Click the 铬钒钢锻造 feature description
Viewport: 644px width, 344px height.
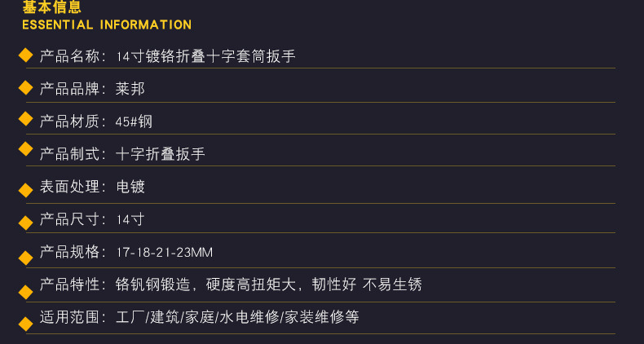(153, 284)
